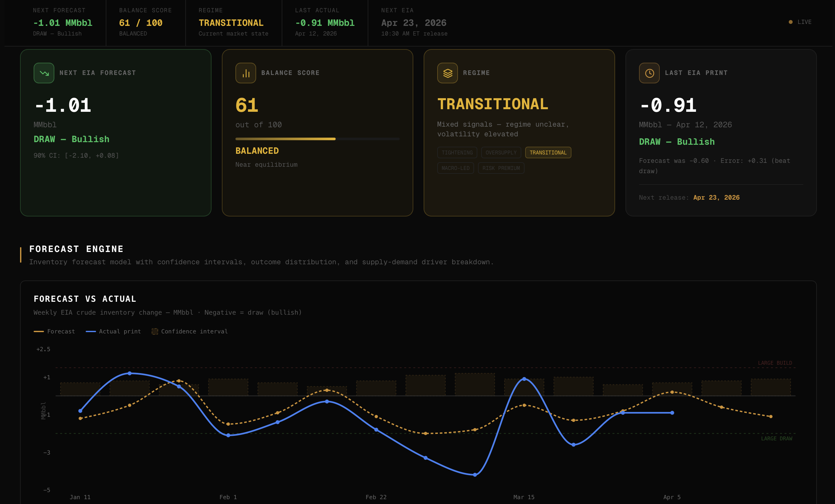Click the Next release Apr 23, 2026 date
This screenshot has width=835, height=504.
pos(716,197)
